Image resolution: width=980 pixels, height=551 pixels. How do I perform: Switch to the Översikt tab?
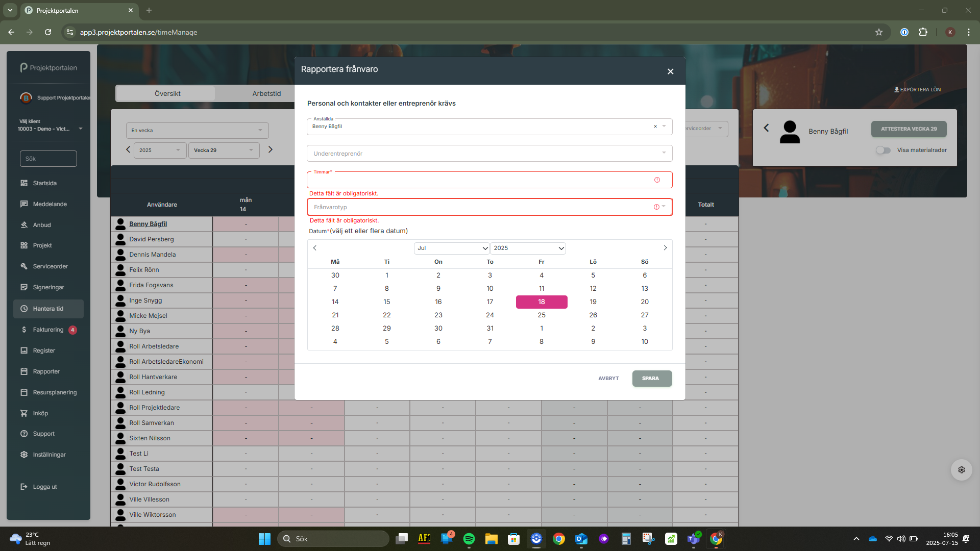coord(167,93)
